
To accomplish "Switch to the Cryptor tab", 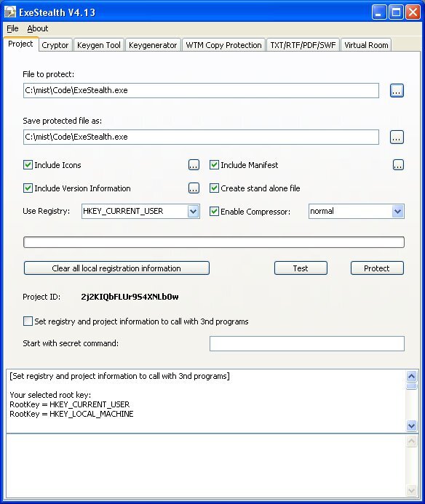I will coord(55,45).
